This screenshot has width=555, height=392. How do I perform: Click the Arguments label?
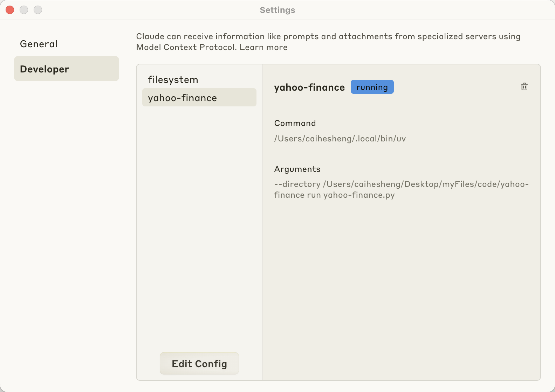pyautogui.click(x=297, y=169)
